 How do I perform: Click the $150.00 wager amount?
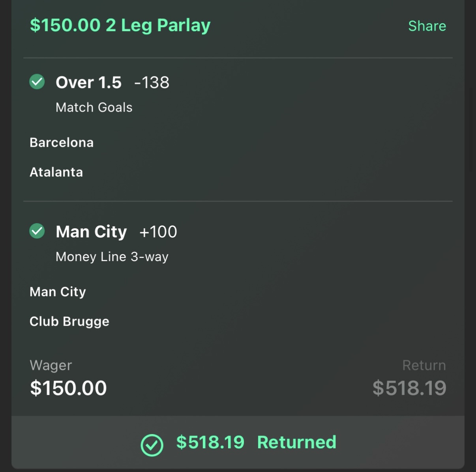68,388
